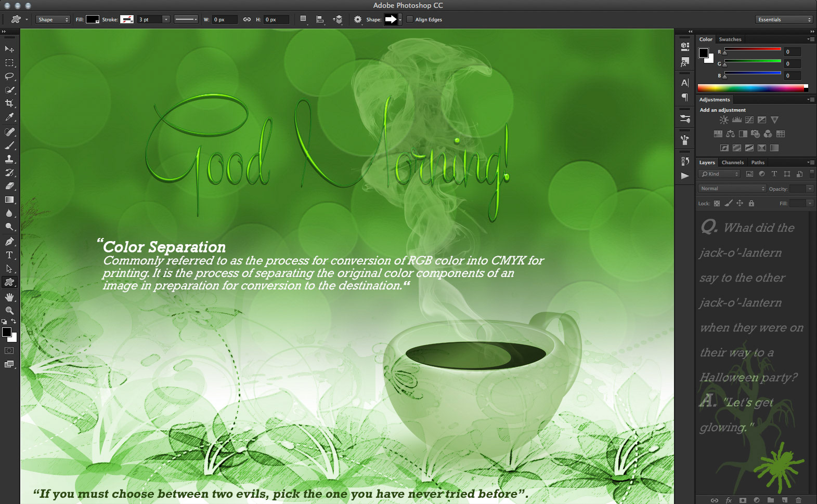Add a Levels adjustment
The height and width of the screenshot is (504, 817).
[x=736, y=120]
